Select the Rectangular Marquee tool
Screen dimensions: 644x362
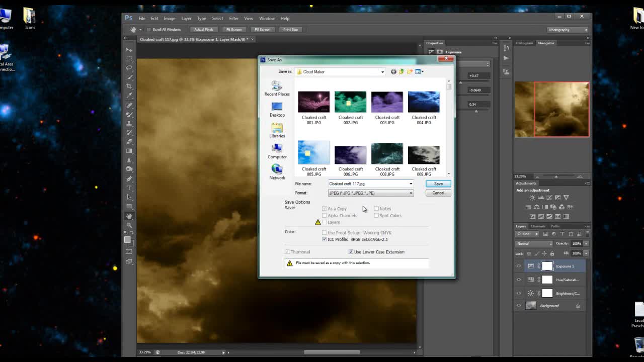click(129, 58)
